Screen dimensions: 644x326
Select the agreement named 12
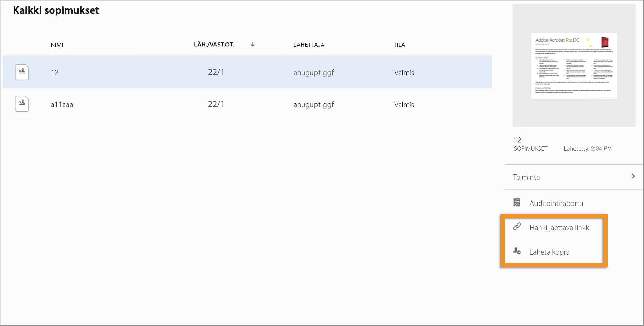tap(55, 73)
